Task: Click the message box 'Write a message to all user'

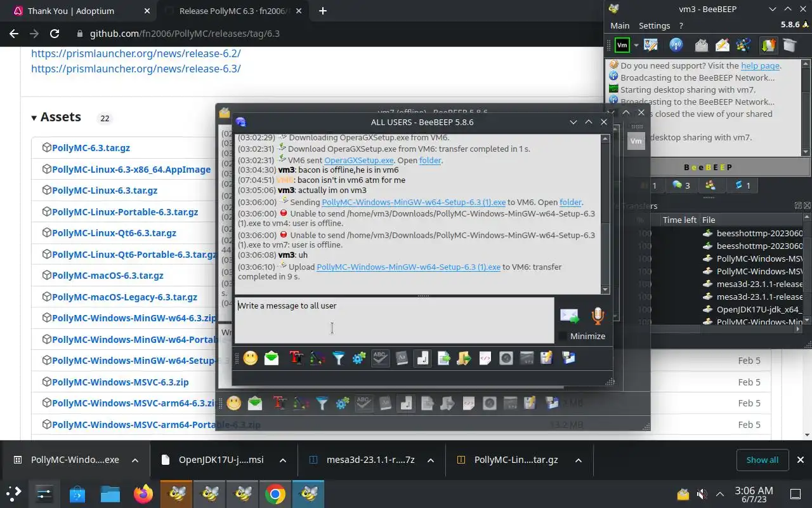Action: click(395, 321)
